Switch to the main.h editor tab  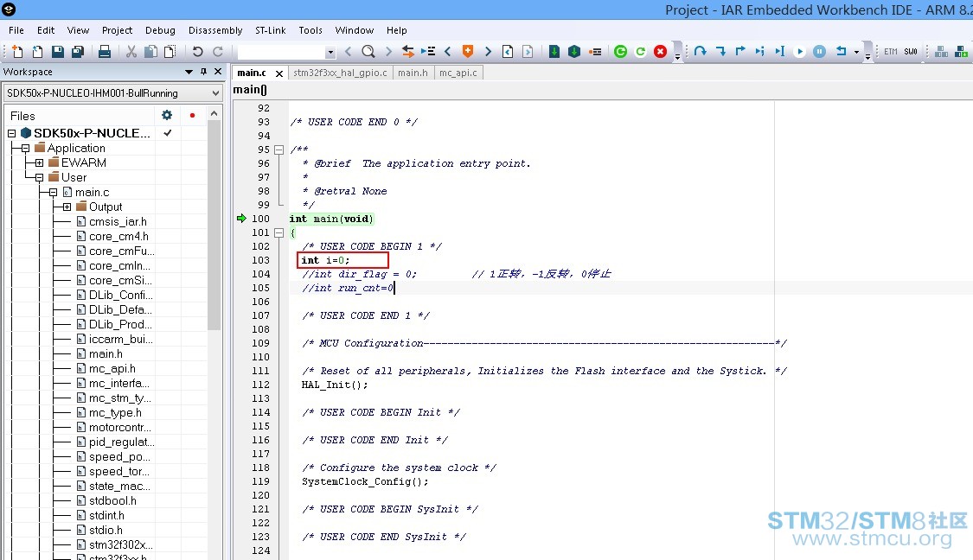click(413, 73)
